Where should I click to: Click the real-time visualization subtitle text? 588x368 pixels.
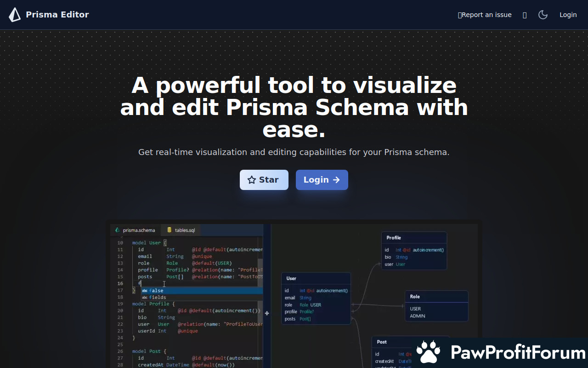294,152
